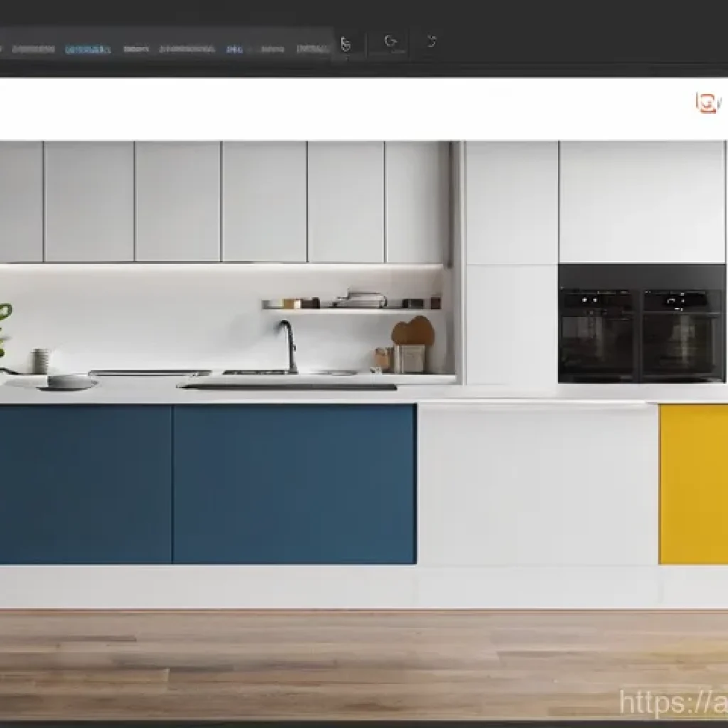Select the wider blue cabinet door next to the white panel
Screen dimensions: 728x728
click(x=294, y=483)
